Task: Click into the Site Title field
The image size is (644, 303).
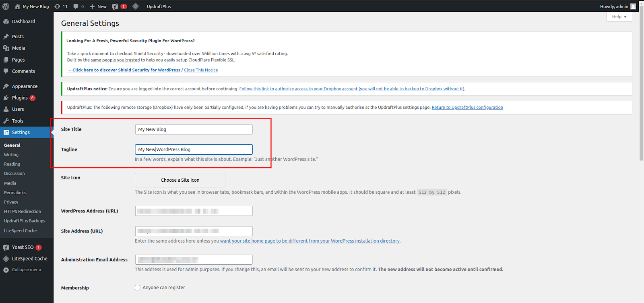Action: (x=194, y=129)
